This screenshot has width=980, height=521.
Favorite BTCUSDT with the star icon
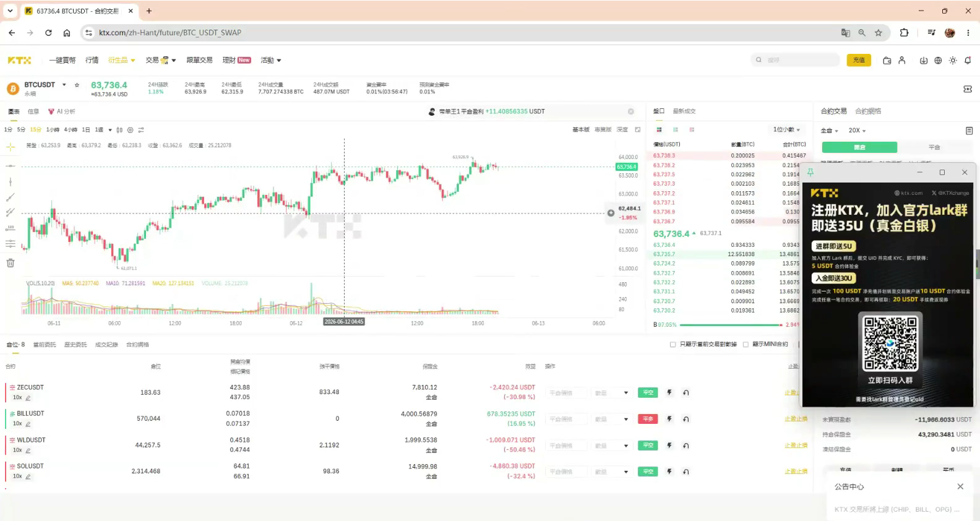[x=77, y=85]
